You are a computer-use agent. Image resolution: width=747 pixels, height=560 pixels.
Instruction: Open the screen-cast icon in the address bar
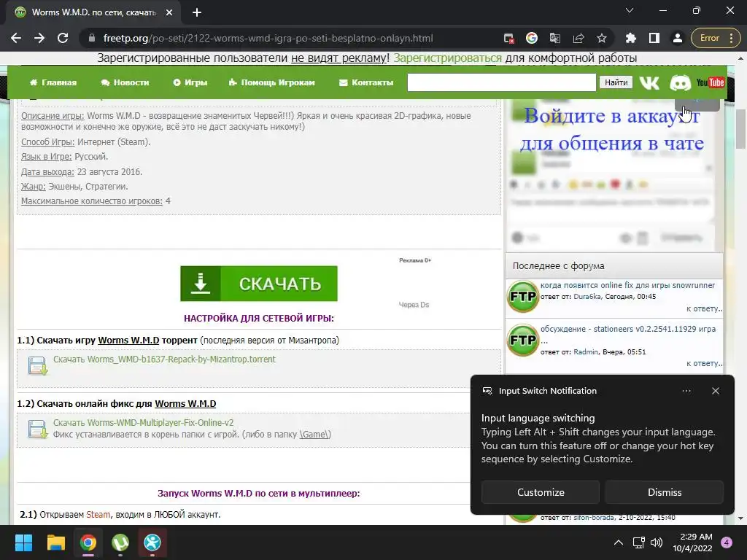pos(508,38)
